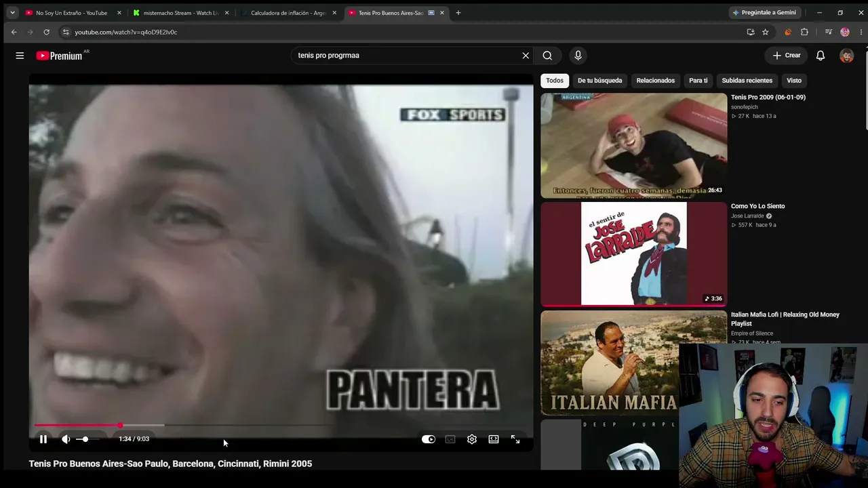868x488 pixels.
Task: Open the tab search dropdown arrow
Action: [12, 13]
